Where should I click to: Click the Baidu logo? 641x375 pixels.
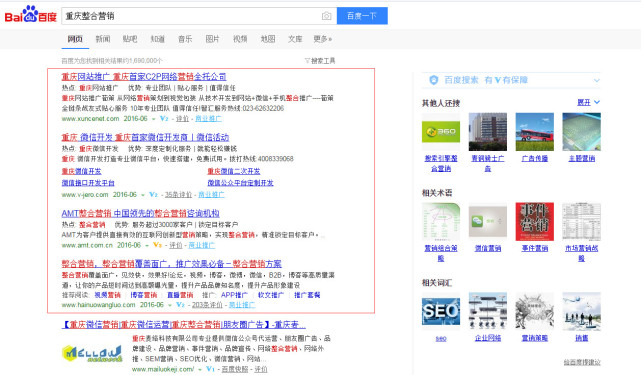pos(30,15)
